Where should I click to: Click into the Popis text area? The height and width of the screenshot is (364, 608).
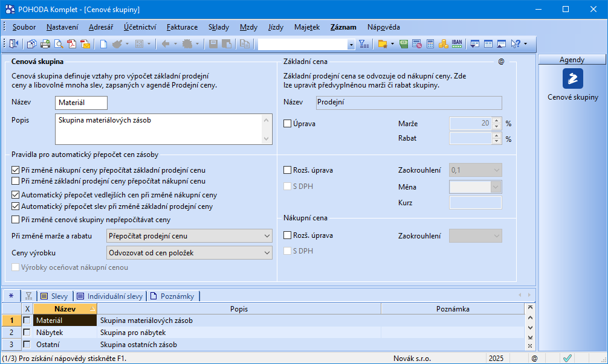tap(164, 129)
